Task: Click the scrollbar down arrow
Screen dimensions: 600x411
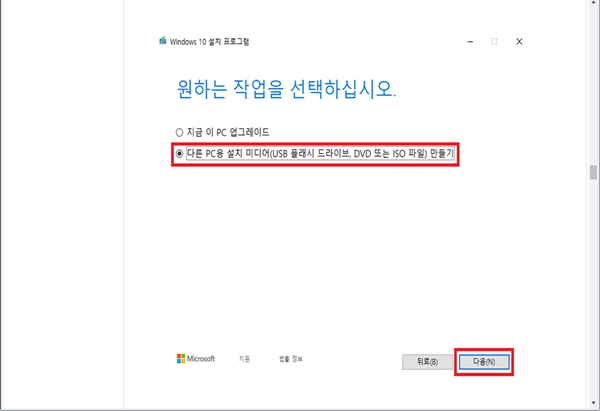Action: tap(593, 403)
